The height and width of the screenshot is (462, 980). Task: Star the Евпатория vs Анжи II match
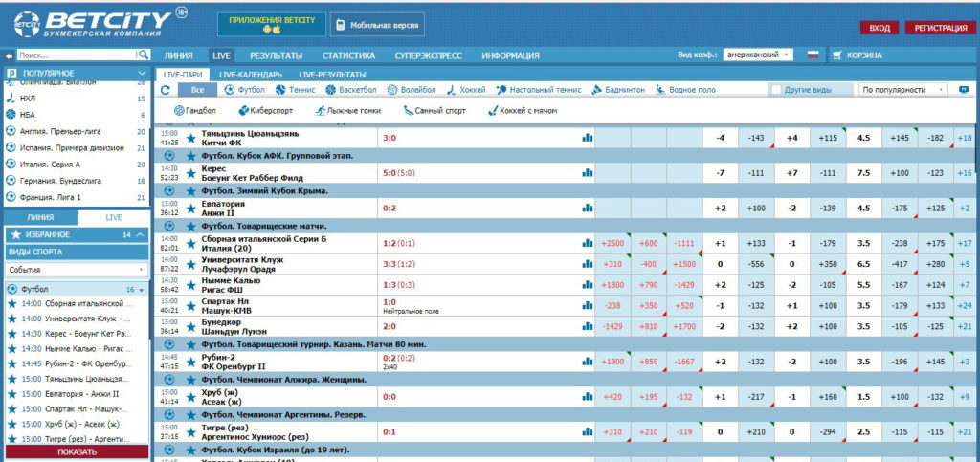click(x=190, y=209)
